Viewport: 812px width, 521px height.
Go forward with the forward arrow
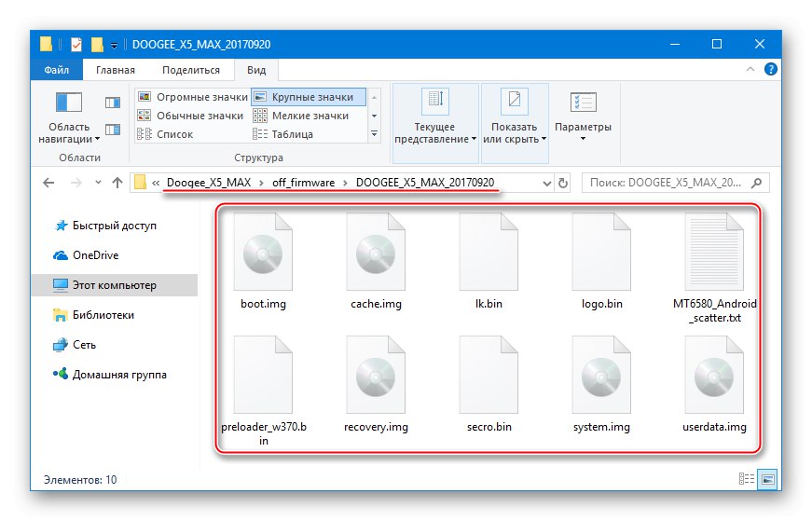pyautogui.click(x=76, y=183)
